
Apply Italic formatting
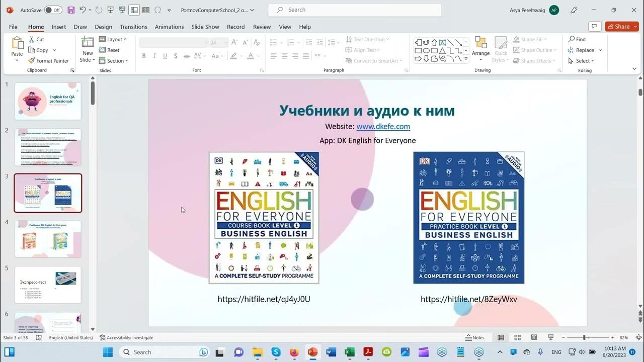(x=154, y=56)
